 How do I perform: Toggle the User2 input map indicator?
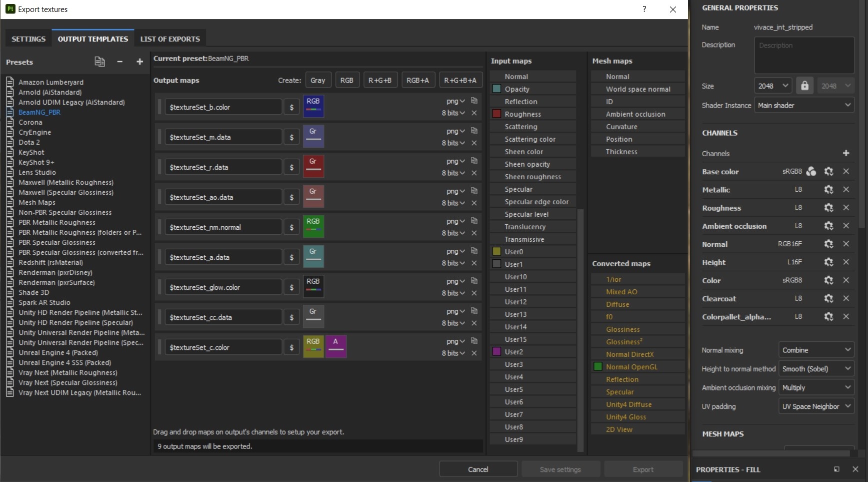497,352
